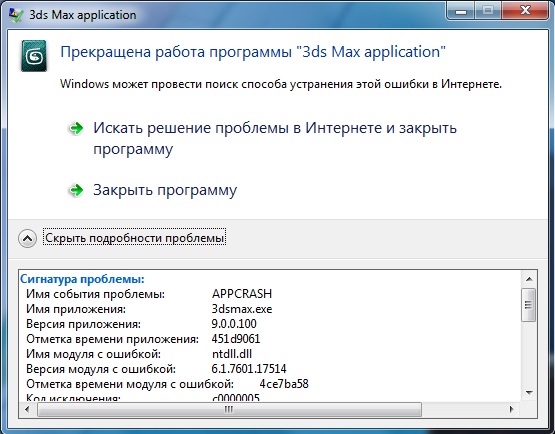The width and height of the screenshot is (555, 434).
Task: Click the details scroll up arrow
Action: pyautogui.click(x=529, y=279)
